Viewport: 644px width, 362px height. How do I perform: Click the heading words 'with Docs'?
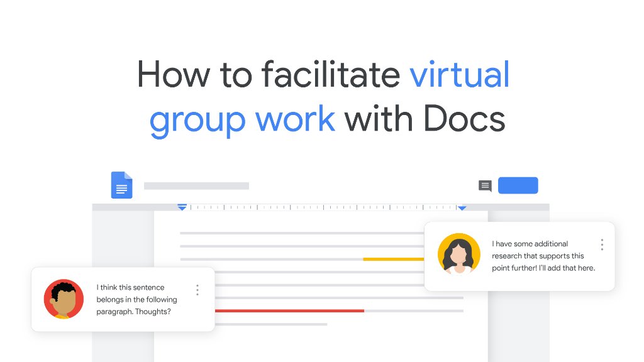click(425, 119)
